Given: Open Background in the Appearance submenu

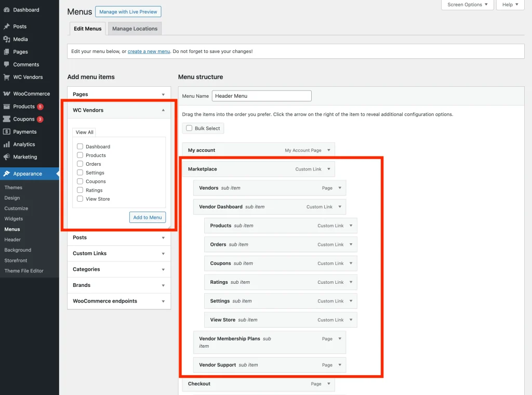Looking at the screenshot, I should click(18, 250).
